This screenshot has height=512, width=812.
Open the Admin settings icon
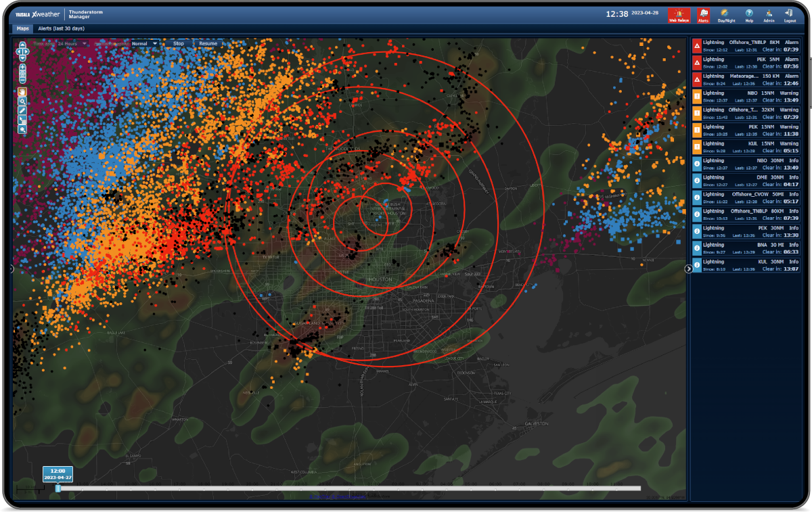tap(769, 16)
